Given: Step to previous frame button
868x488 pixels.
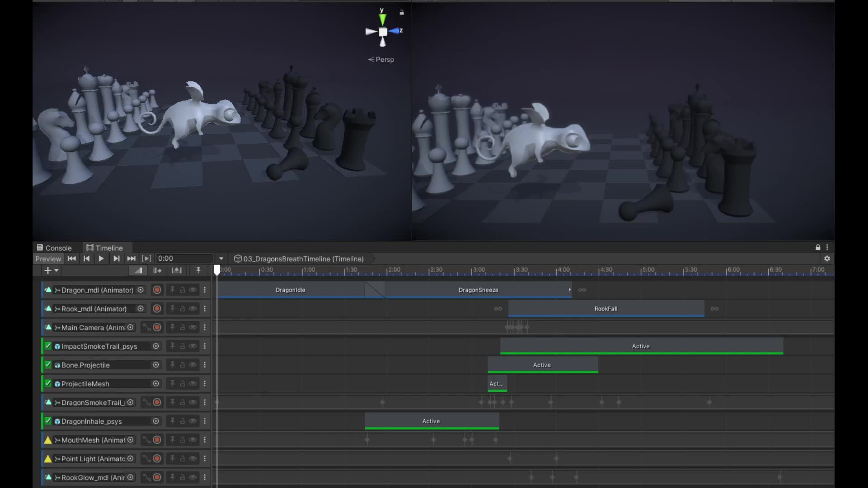Looking at the screenshot, I should tap(86, 258).
